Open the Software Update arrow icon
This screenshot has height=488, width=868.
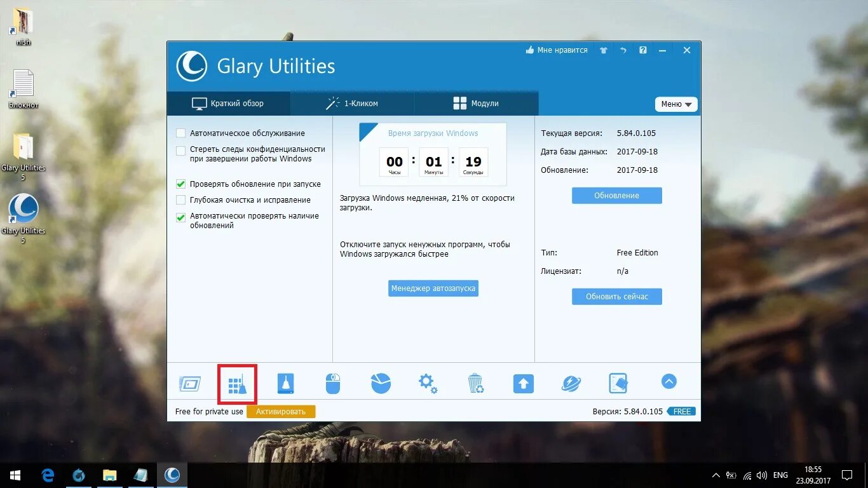click(x=523, y=383)
